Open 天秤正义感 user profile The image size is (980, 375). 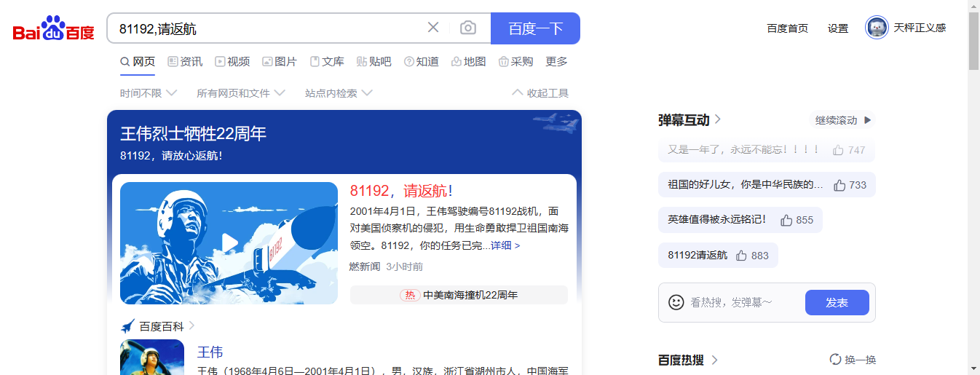[x=920, y=28]
